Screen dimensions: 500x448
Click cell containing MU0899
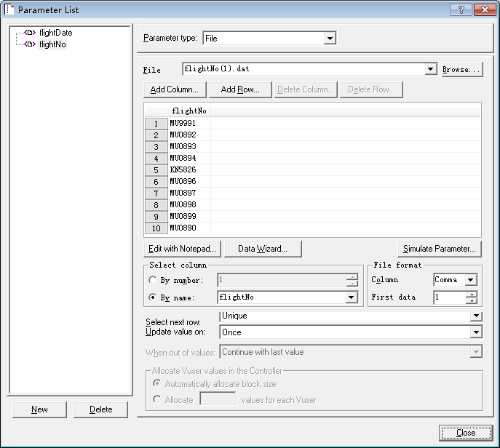click(189, 216)
